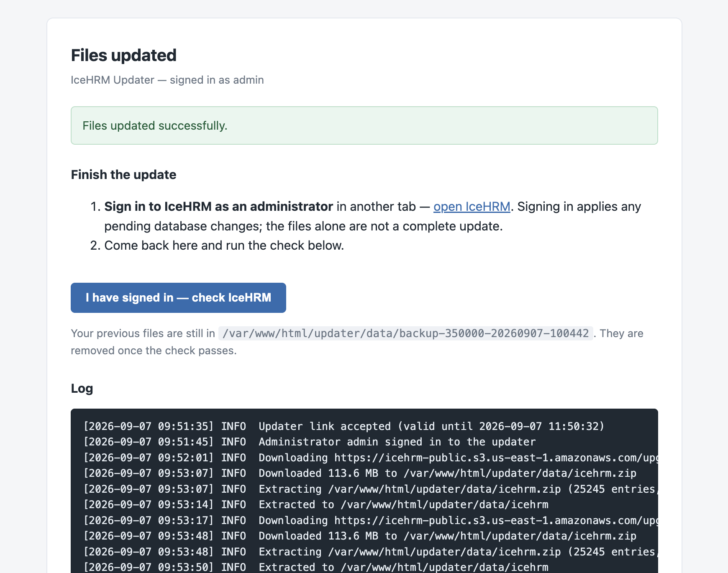The image size is (728, 573).
Task: Click the "Finish the update" heading
Action: point(124,174)
